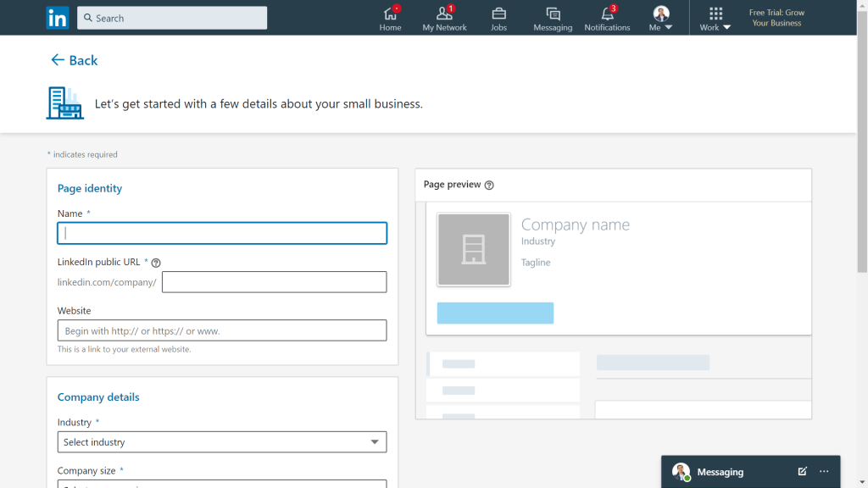The height and width of the screenshot is (488, 868).
Task: Click the LinkedIn public URL text field
Action: 274,282
